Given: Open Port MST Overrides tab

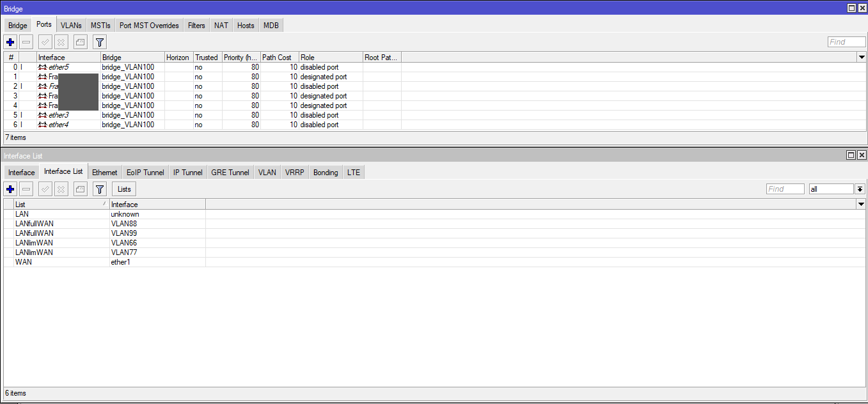Looking at the screenshot, I should coord(149,26).
